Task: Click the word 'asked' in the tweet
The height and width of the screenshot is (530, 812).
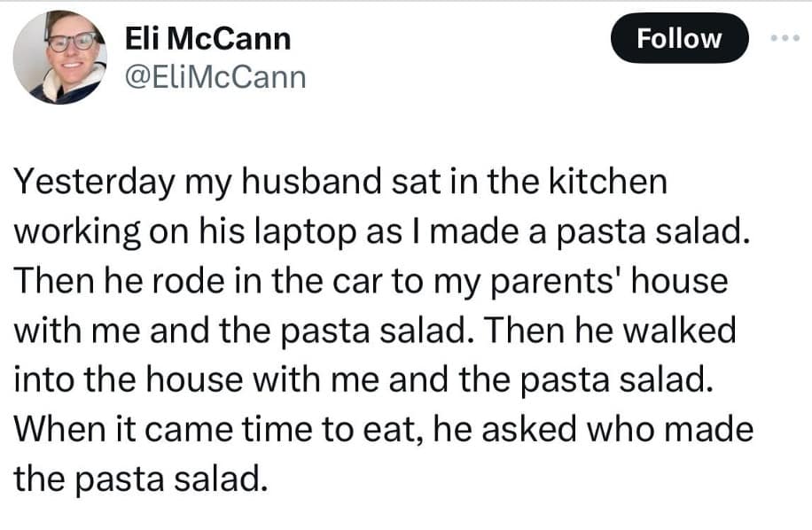Action: pos(533,431)
